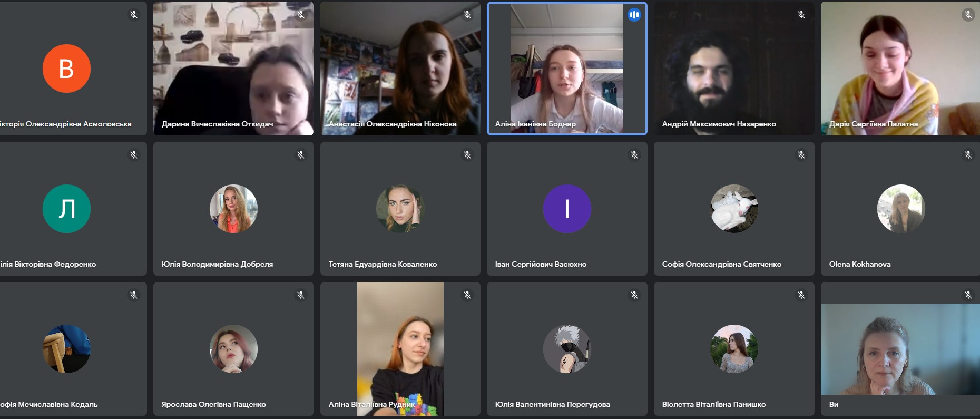Select Юлія Перегудова's anime avatar picture
This screenshot has width=980, height=419.
pos(567,349)
